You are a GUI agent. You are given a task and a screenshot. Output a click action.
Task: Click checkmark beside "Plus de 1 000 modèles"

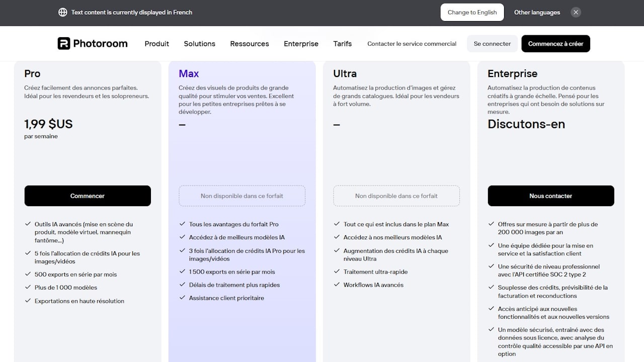click(28, 287)
